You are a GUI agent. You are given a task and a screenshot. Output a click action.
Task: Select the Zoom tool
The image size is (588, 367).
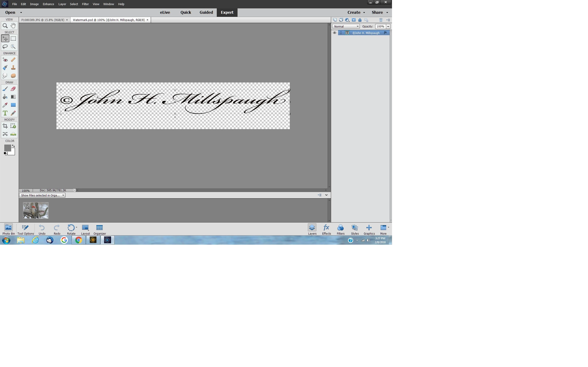[5, 26]
